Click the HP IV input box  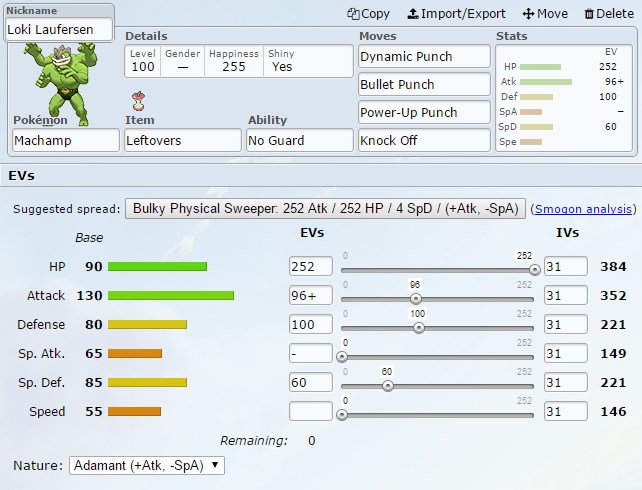(x=566, y=266)
